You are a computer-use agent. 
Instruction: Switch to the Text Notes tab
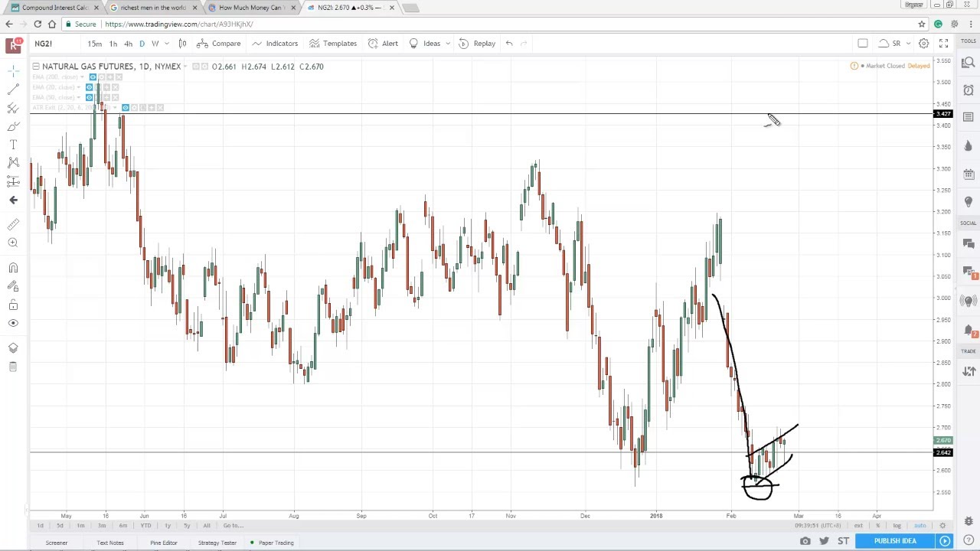click(x=110, y=543)
